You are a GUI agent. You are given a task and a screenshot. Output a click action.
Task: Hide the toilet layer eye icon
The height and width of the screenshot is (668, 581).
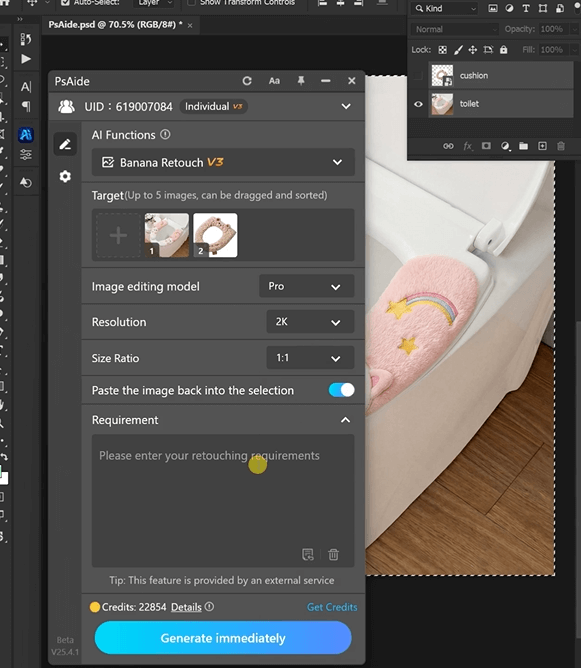pos(418,104)
